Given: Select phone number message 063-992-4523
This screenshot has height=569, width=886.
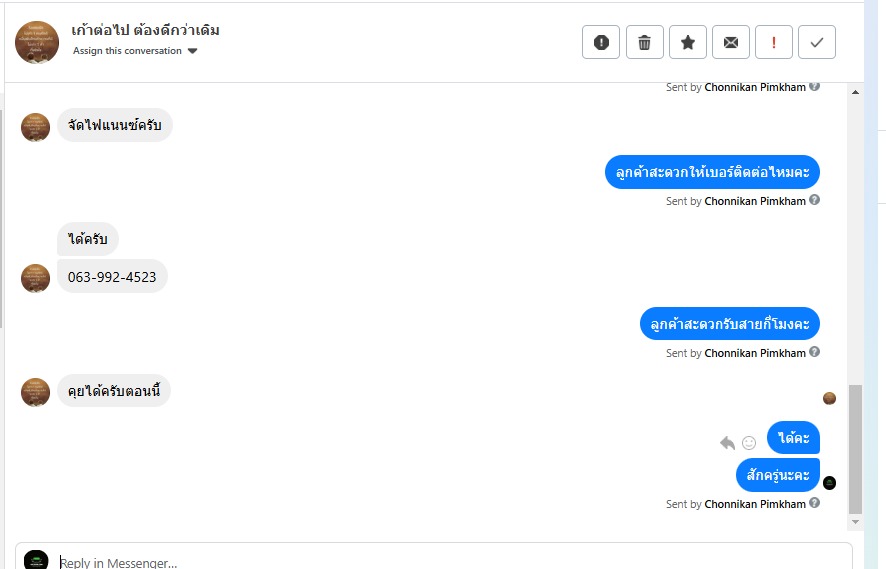Looking at the screenshot, I should coord(112,277).
